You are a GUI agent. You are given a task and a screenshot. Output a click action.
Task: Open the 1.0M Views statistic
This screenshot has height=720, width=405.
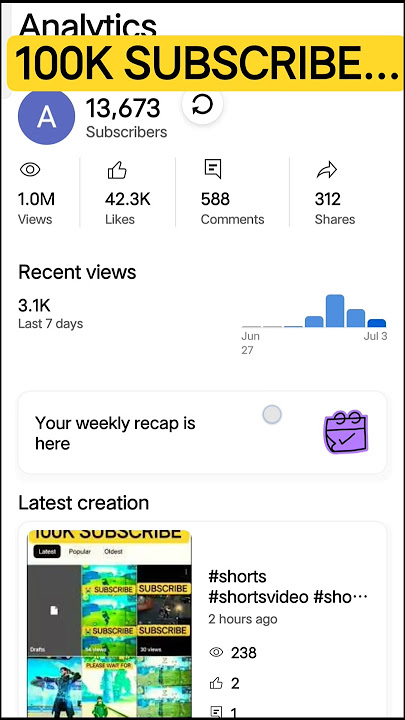(36, 208)
